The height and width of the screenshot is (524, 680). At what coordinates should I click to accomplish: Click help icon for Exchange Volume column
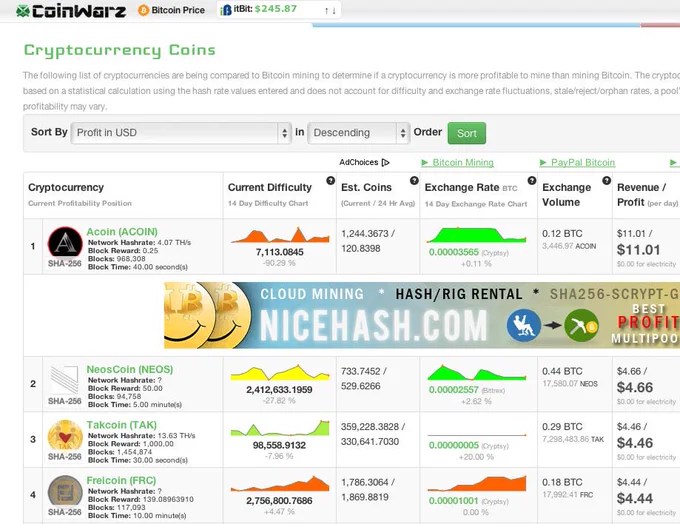[606, 180]
